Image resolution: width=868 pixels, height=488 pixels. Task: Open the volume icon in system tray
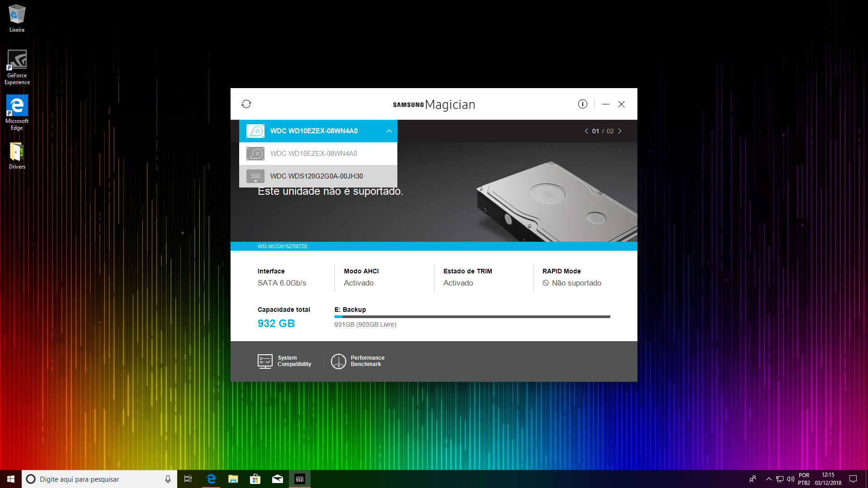[791, 479]
